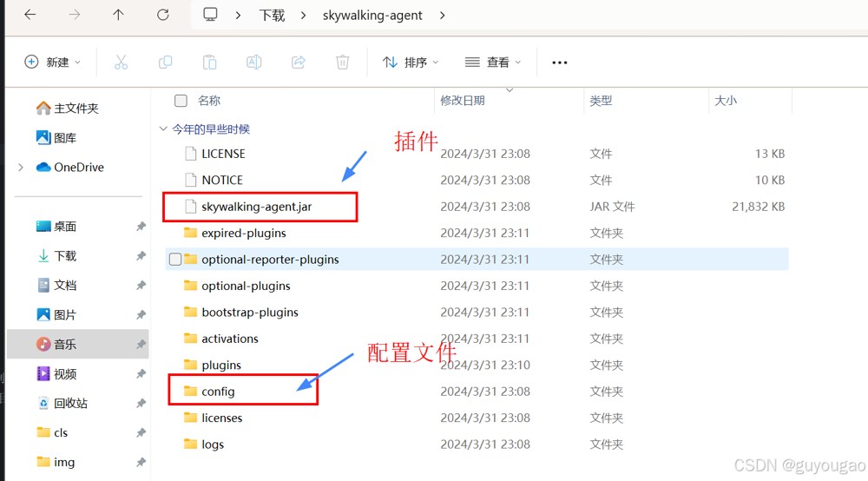Toggle the select-all checkbox in header
868x481 pixels.
pos(181,100)
